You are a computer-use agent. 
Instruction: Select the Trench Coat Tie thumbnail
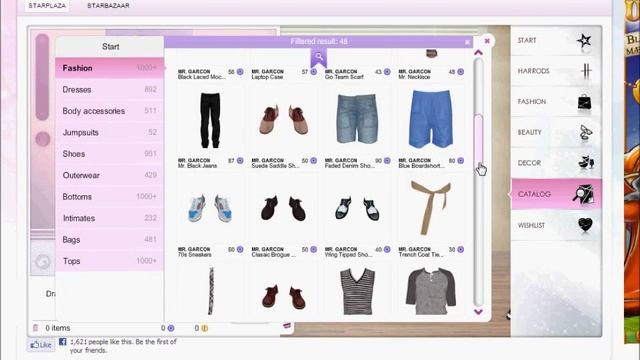[431, 208]
